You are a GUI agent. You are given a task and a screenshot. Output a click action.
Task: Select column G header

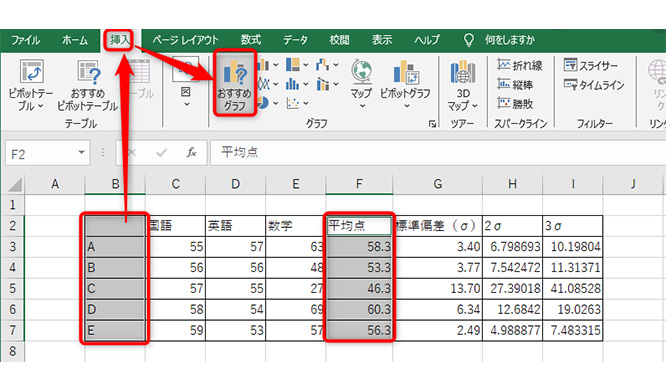437,184
